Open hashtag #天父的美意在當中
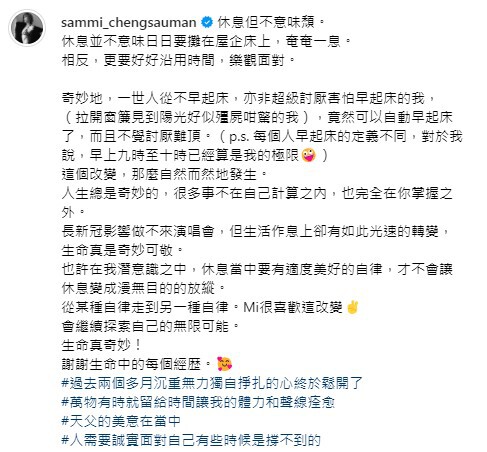The height and width of the screenshot is (452, 487). 121,421
